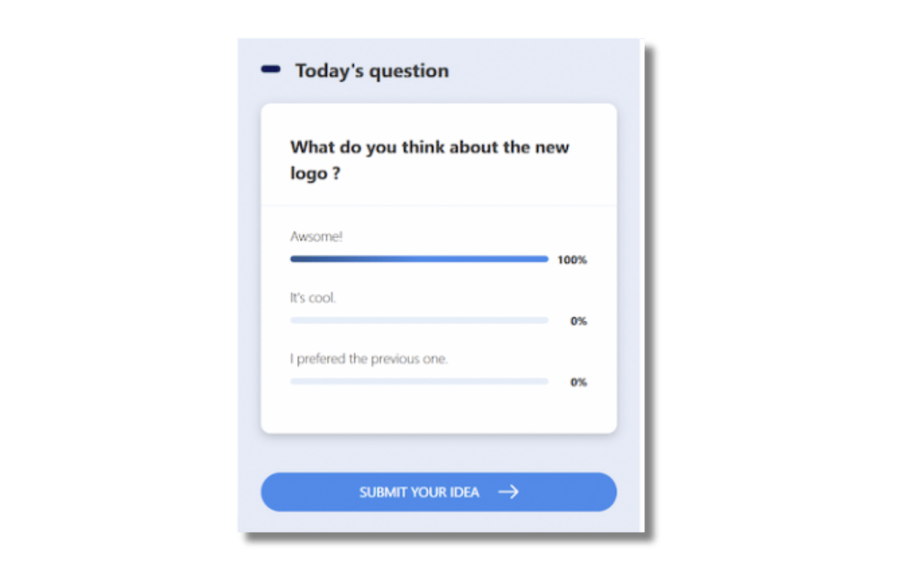The image size is (899, 588).
Task: Click the dark start of the gradient progress bar
Action: coord(298,258)
